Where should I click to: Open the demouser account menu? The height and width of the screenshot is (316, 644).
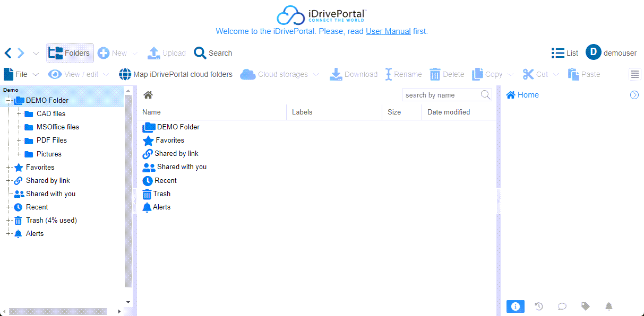[x=611, y=53]
